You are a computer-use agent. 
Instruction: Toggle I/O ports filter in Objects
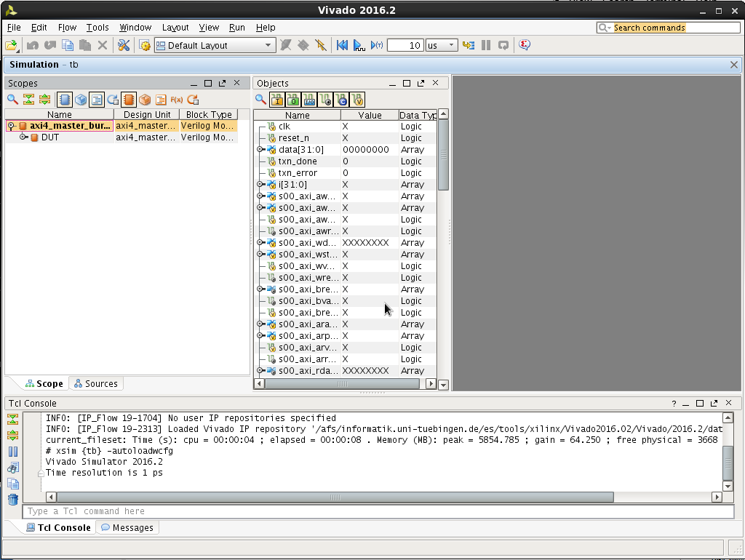click(x=309, y=100)
